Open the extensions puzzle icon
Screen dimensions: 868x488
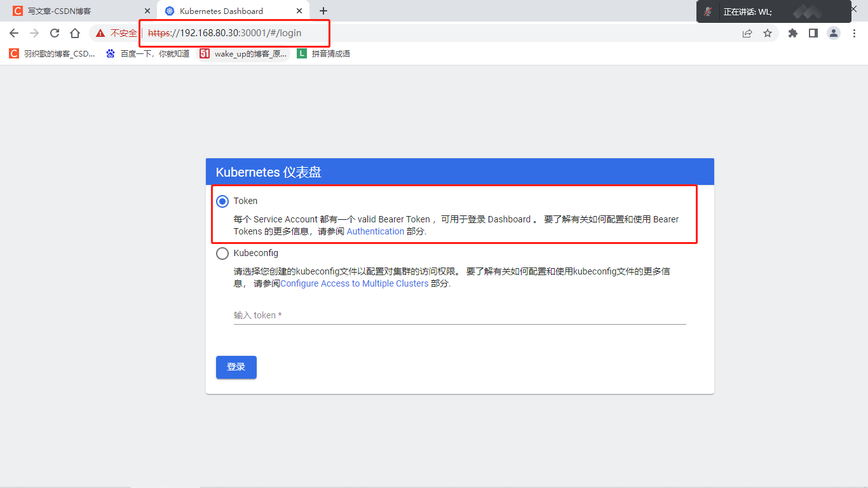[793, 33]
